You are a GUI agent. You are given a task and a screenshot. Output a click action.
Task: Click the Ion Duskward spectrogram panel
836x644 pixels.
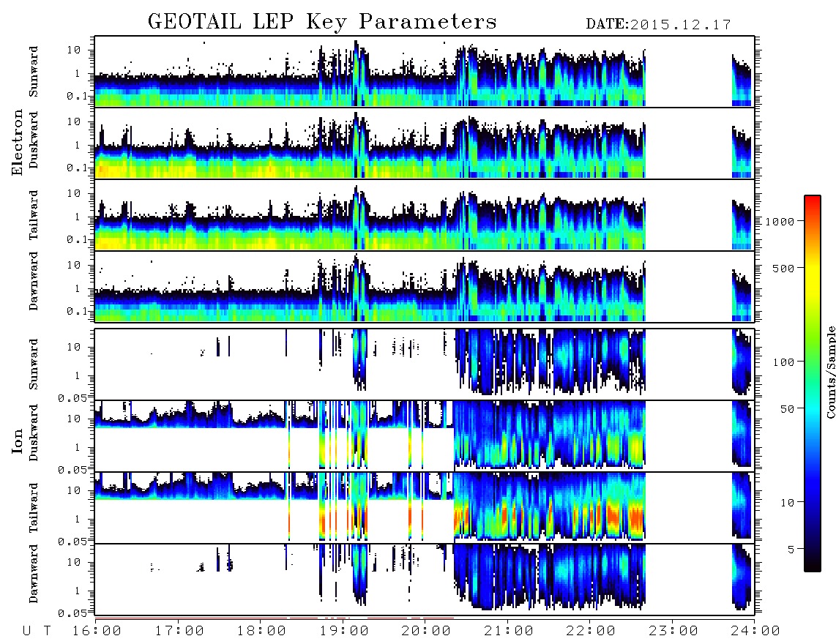pyautogui.click(x=425, y=436)
